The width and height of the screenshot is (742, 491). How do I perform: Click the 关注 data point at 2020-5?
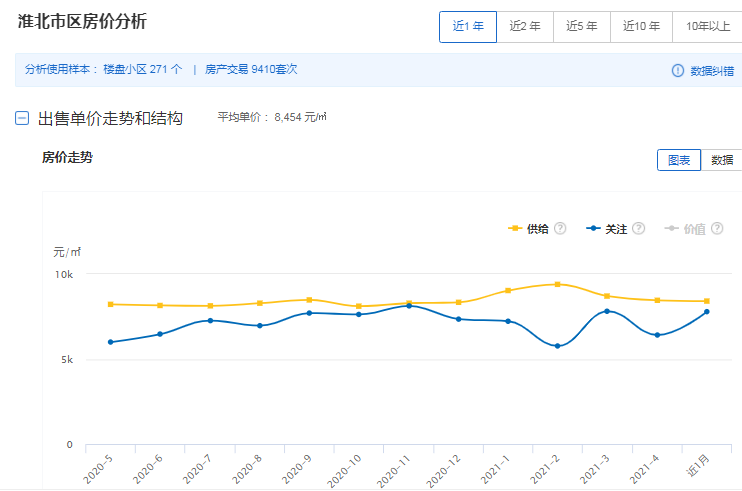point(110,342)
